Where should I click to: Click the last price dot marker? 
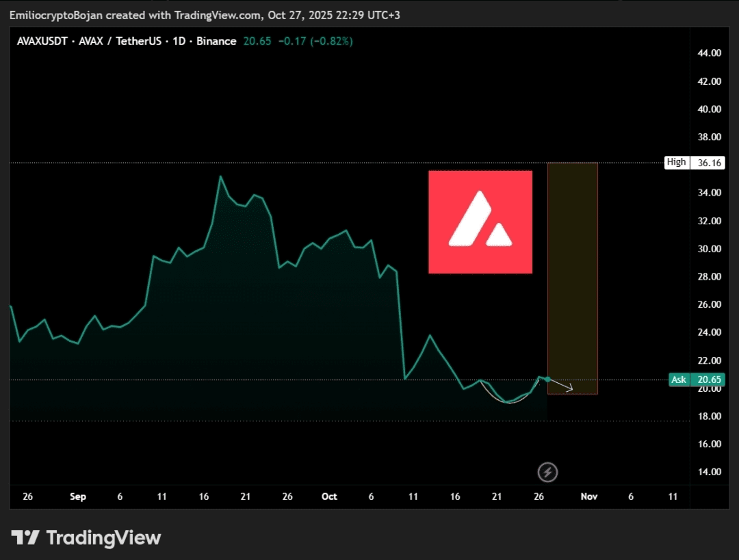point(547,379)
